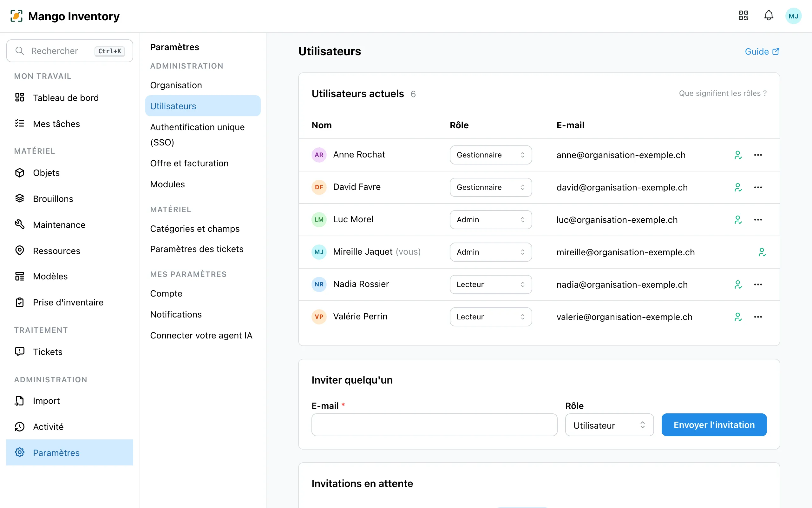Click the user status icon for Anne Rochat
This screenshot has width=812, height=508.
738,155
